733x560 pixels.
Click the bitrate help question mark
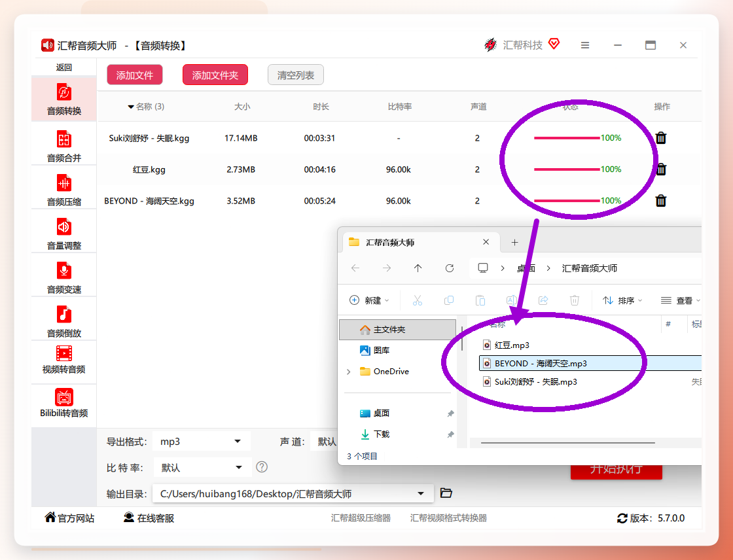(x=262, y=467)
